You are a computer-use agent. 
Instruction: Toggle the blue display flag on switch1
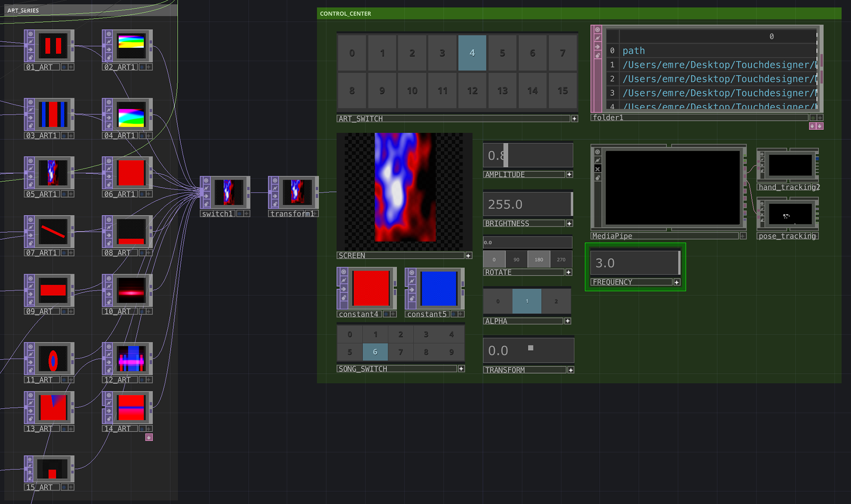click(x=239, y=214)
